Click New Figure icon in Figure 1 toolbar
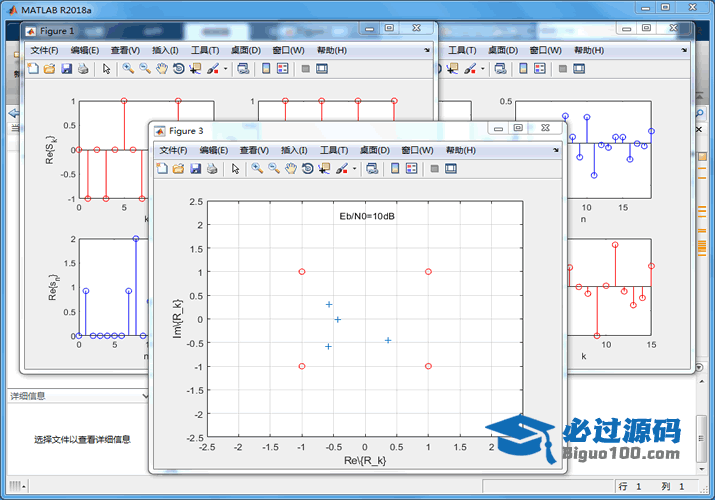The width and height of the screenshot is (715, 500). coord(33,69)
